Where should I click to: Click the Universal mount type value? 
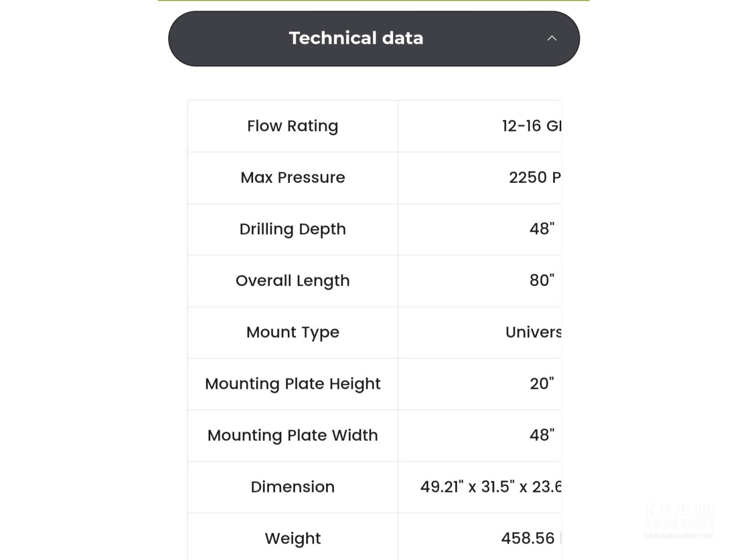[533, 332]
